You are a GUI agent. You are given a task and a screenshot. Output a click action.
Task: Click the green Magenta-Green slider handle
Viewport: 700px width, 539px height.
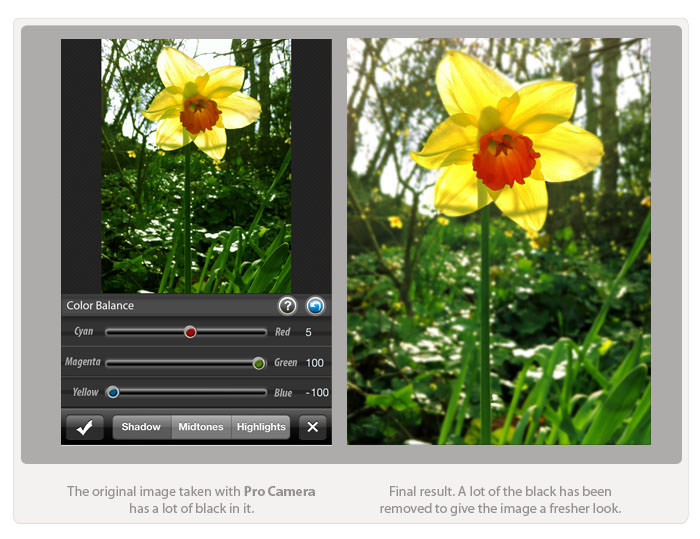[x=258, y=363]
